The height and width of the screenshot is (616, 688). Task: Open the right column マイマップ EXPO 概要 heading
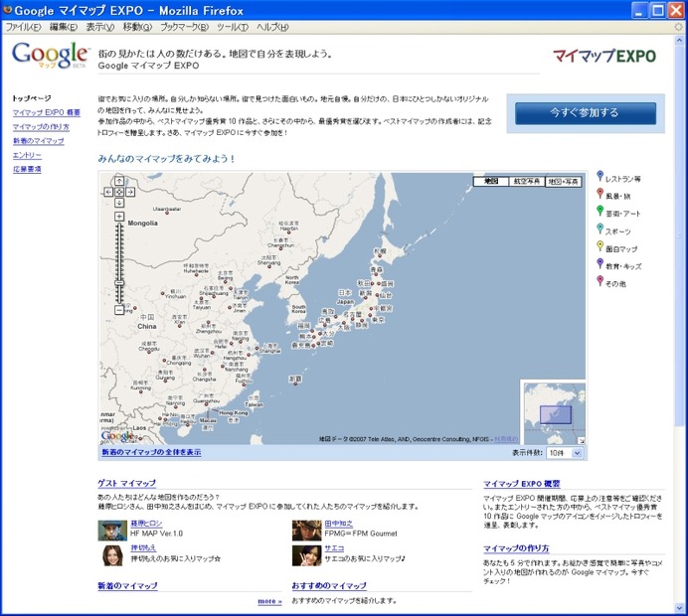522,484
